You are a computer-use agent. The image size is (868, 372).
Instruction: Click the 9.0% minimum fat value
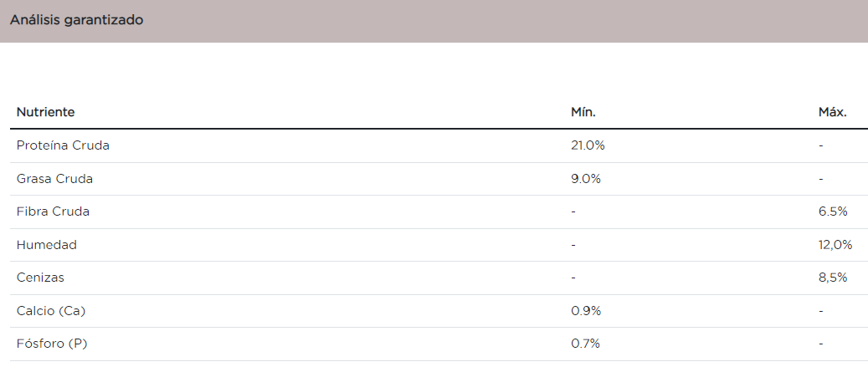point(585,179)
